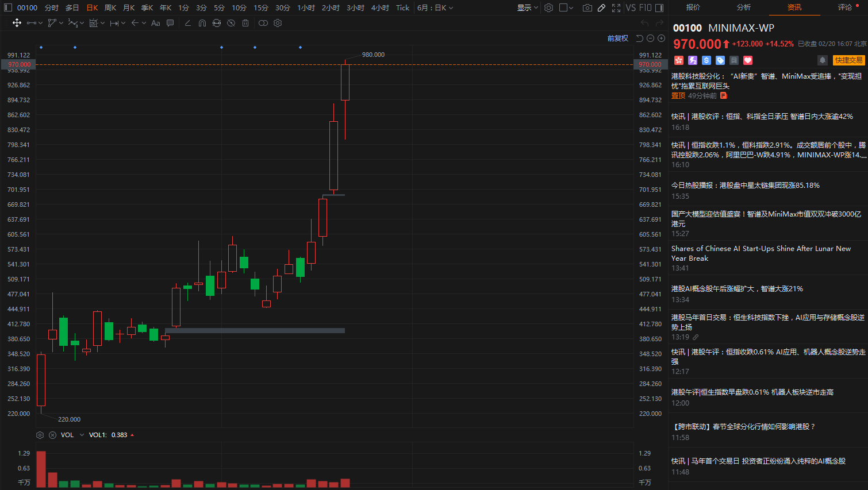
Task: Add a comment bubble note
Action: [170, 23]
